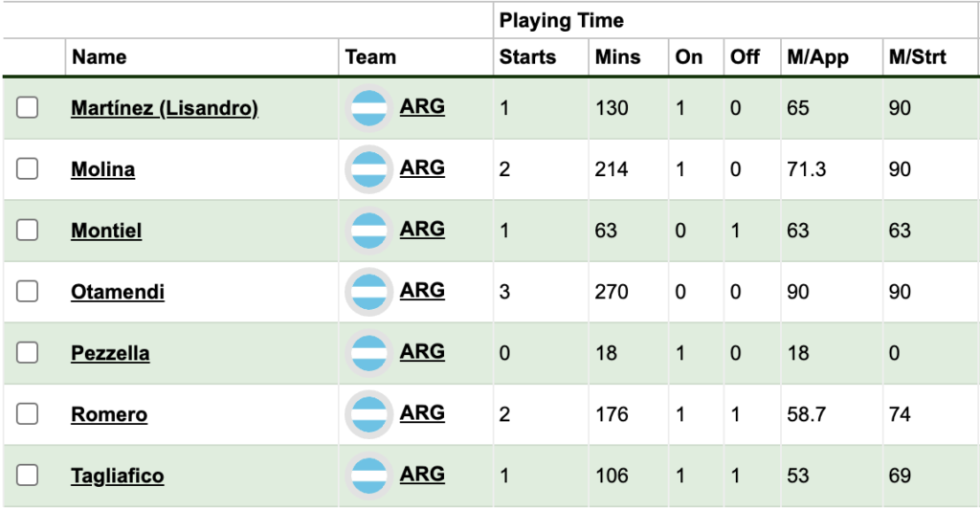The image size is (980, 509).
Task: Sort by the Starts column header
Action: pos(527,56)
